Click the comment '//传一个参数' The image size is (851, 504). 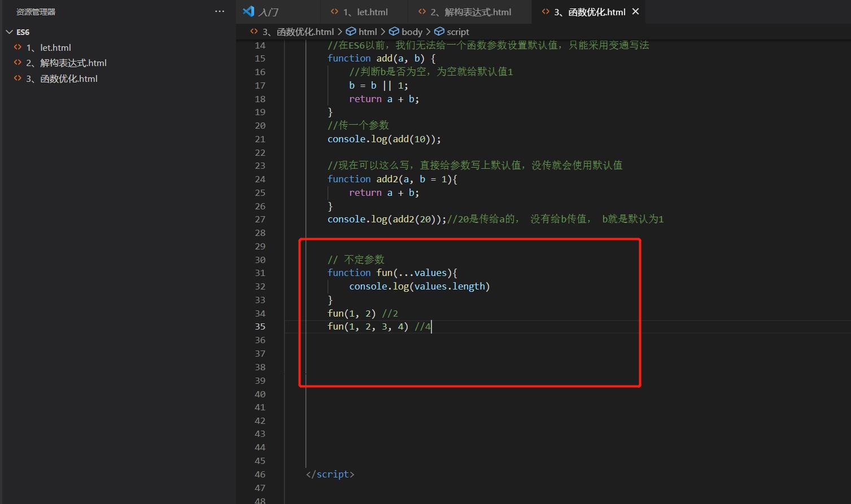pyautogui.click(x=358, y=125)
